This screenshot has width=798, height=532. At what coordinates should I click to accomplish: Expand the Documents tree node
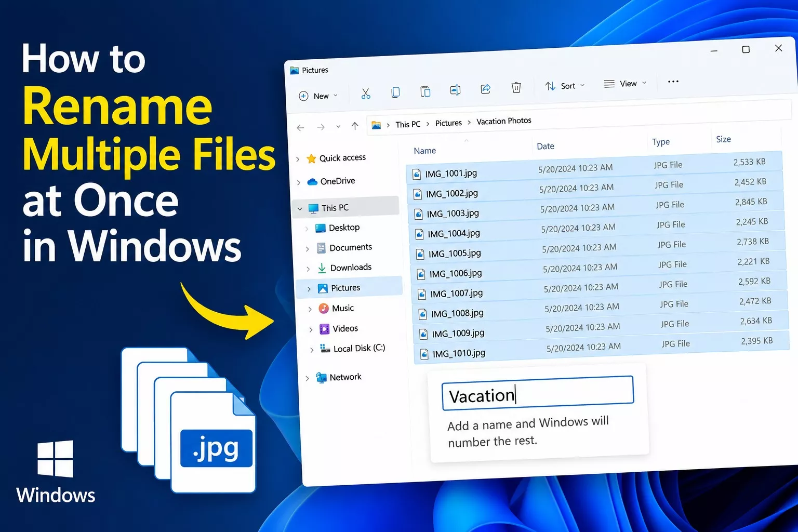pyautogui.click(x=307, y=249)
